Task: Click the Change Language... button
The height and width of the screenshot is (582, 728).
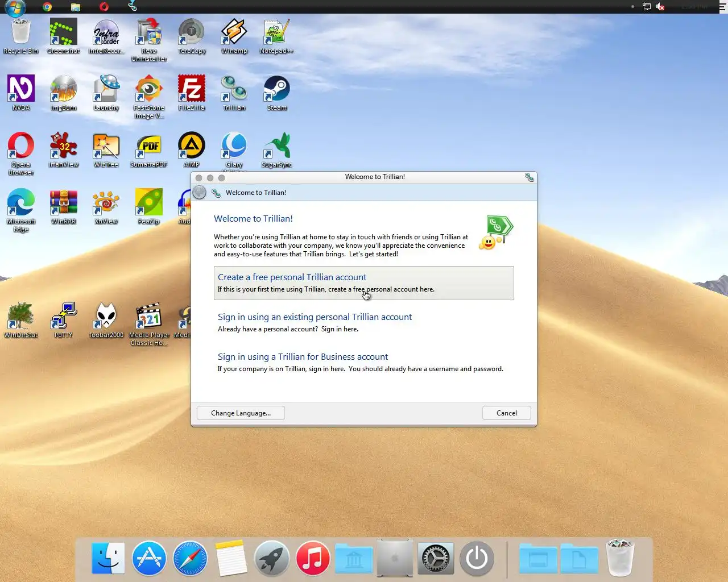Action: [241, 413]
